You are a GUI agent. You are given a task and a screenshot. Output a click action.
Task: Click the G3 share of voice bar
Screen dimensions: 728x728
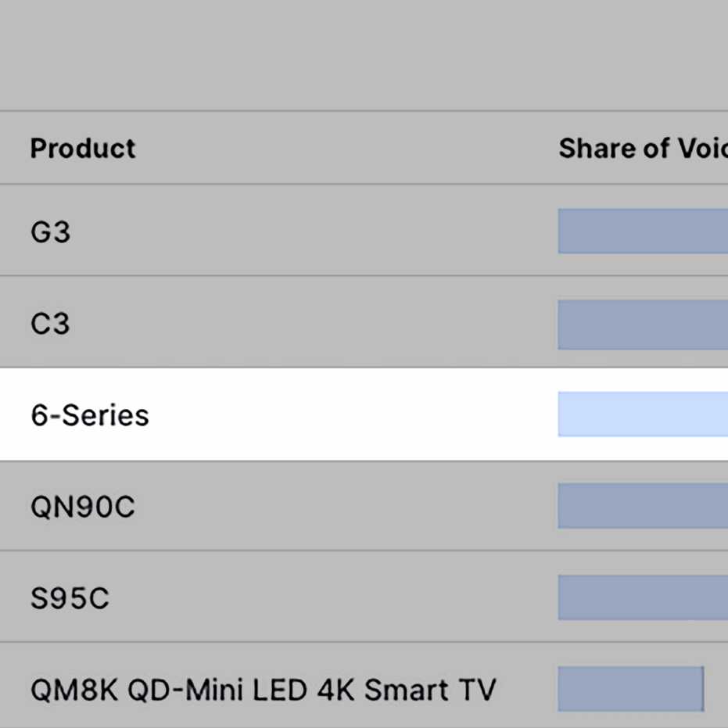pos(643,231)
